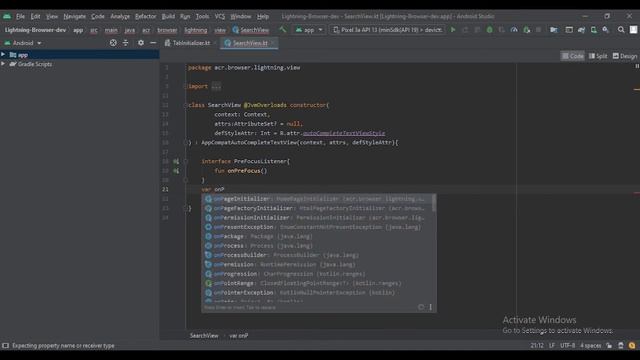Open the Pixel 3a device selector dropdown
This screenshot has width=640, height=360.
tap(387, 30)
